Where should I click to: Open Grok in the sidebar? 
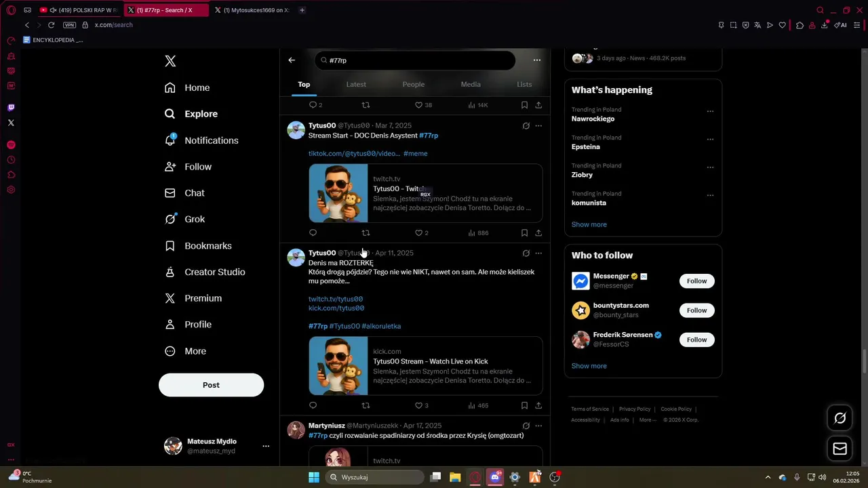click(x=184, y=219)
